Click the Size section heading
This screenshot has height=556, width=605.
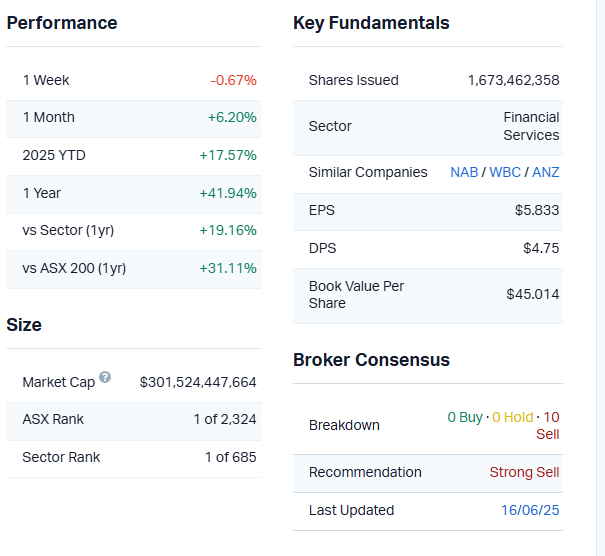pos(24,325)
